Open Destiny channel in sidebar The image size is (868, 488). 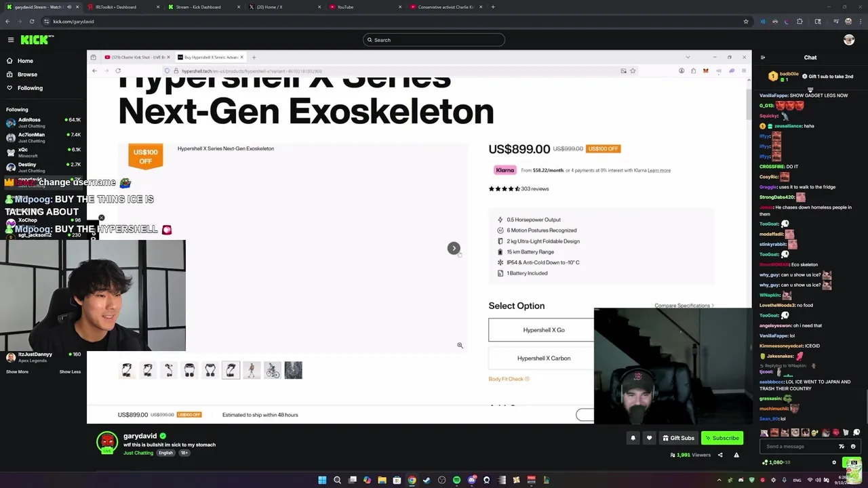[x=43, y=167]
